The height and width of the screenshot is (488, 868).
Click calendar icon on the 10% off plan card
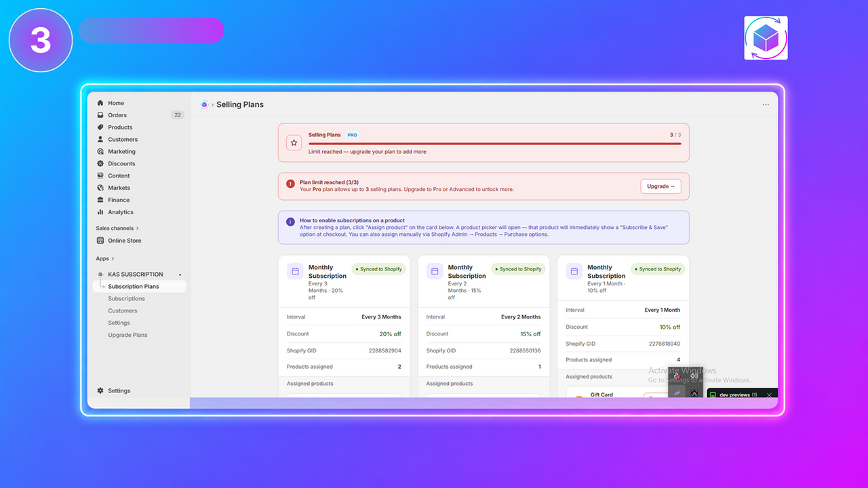click(574, 271)
